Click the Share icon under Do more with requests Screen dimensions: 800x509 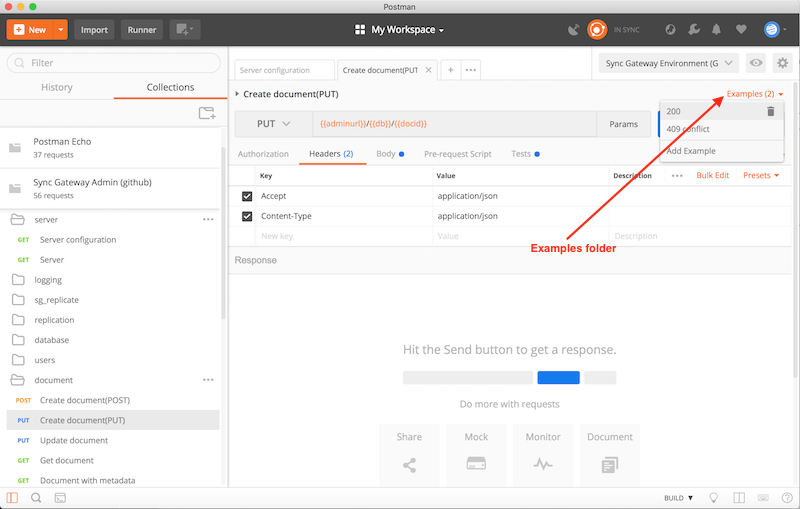[409, 465]
